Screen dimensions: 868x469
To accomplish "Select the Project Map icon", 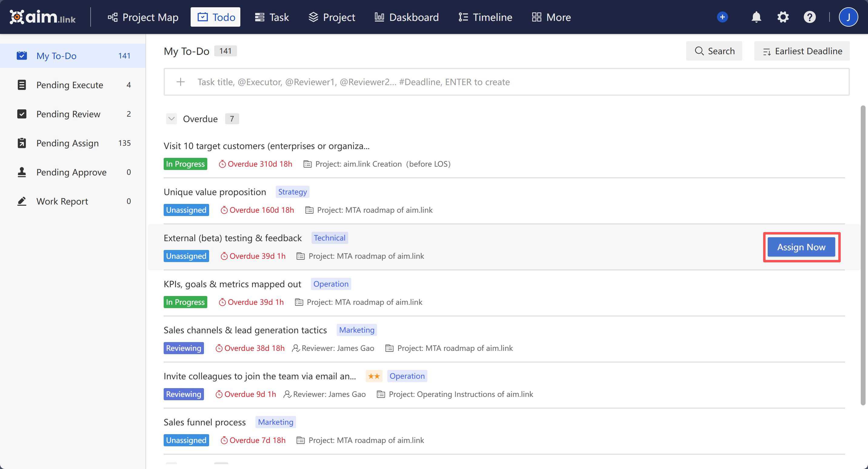I will coord(112,17).
